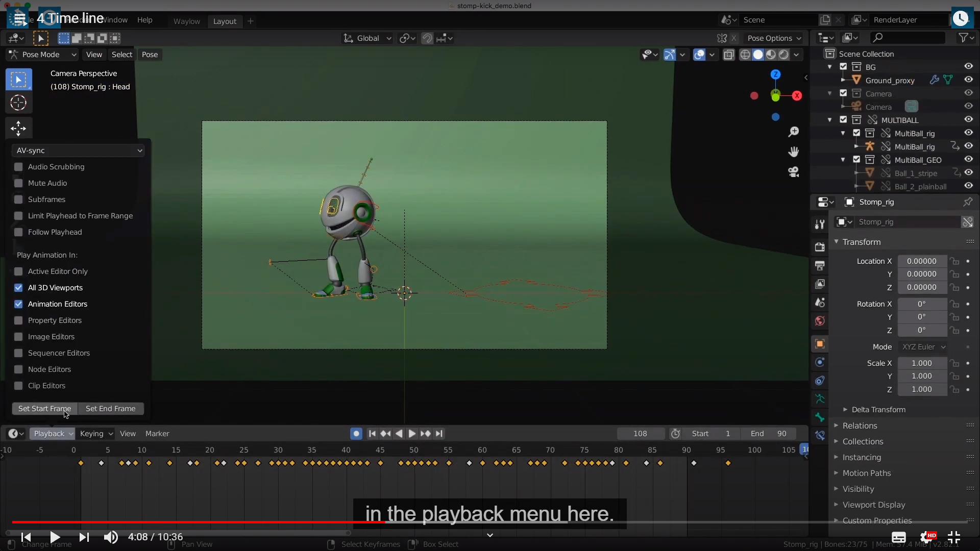Toggle camera view icon in viewport
980x551 pixels.
coord(794,172)
